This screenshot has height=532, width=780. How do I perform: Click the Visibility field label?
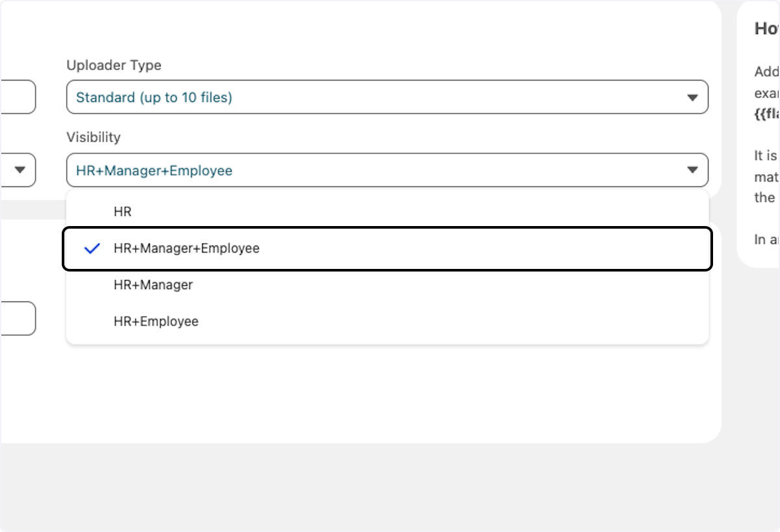click(x=93, y=137)
